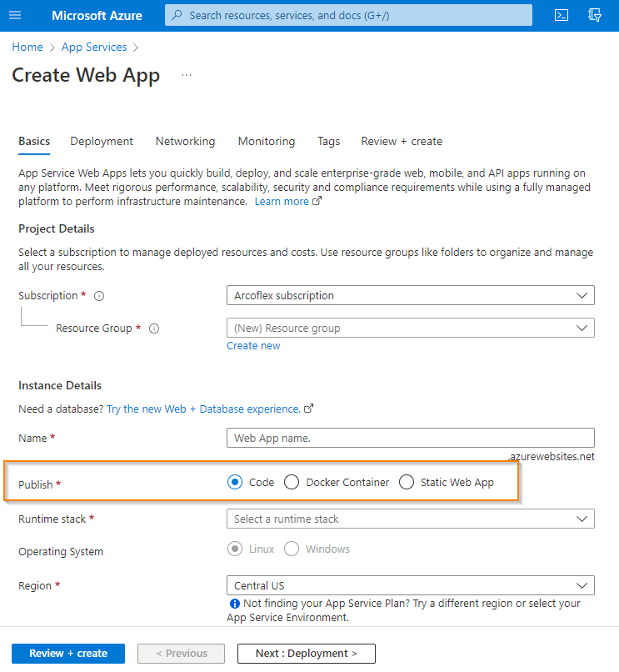619x672 pixels.
Task: Open the Runtime stack dropdown
Action: [411, 519]
